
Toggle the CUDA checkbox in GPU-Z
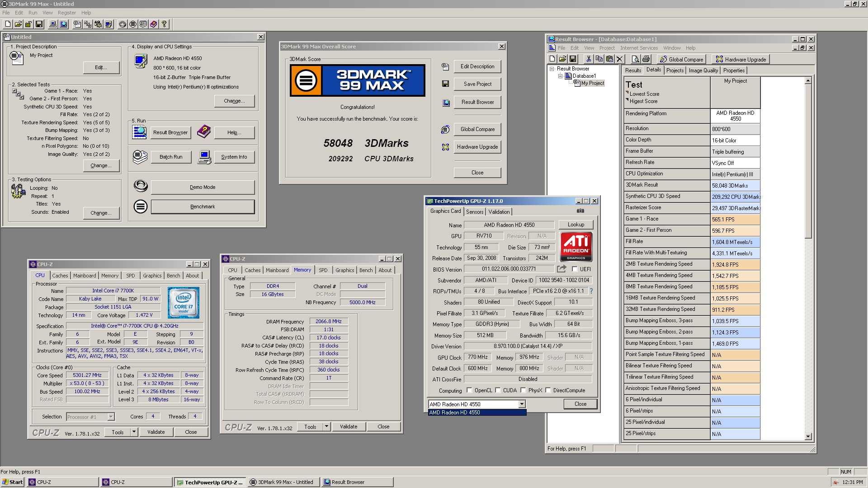tap(498, 390)
